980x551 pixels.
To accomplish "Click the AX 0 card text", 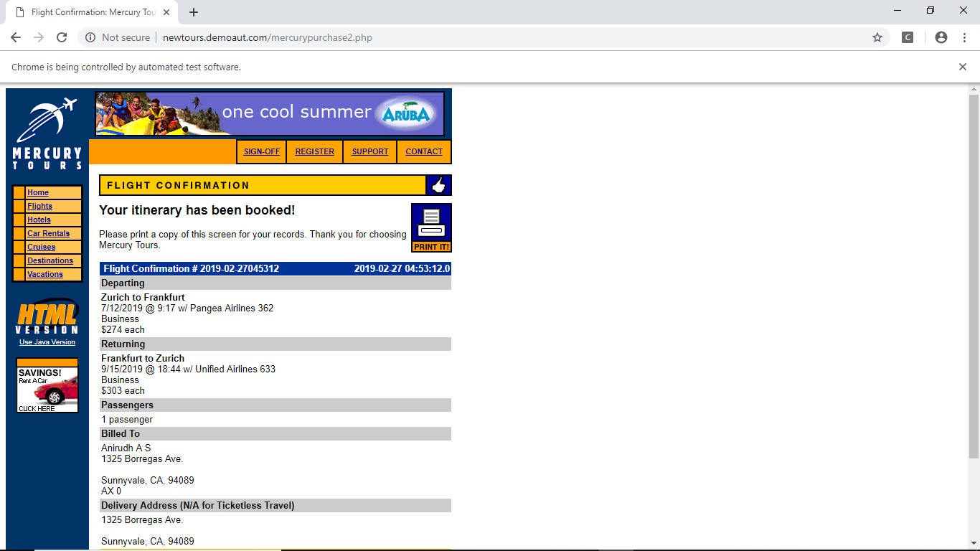I will [111, 491].
